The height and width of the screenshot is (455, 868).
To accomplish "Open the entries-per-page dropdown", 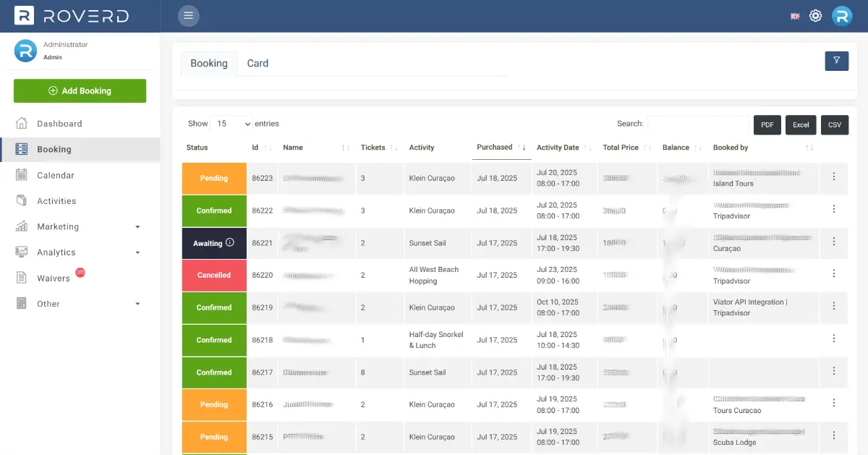I will pos(231,124).
